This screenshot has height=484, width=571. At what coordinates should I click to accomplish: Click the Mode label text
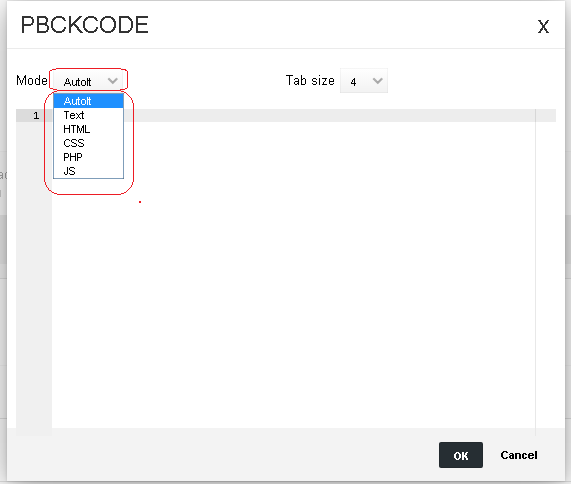(x=32, y=80)
